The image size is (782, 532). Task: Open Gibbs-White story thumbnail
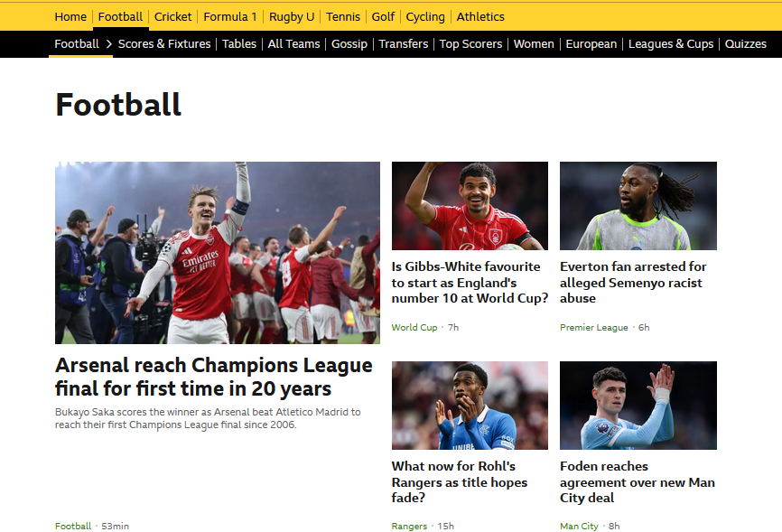(x=470, y=206)
